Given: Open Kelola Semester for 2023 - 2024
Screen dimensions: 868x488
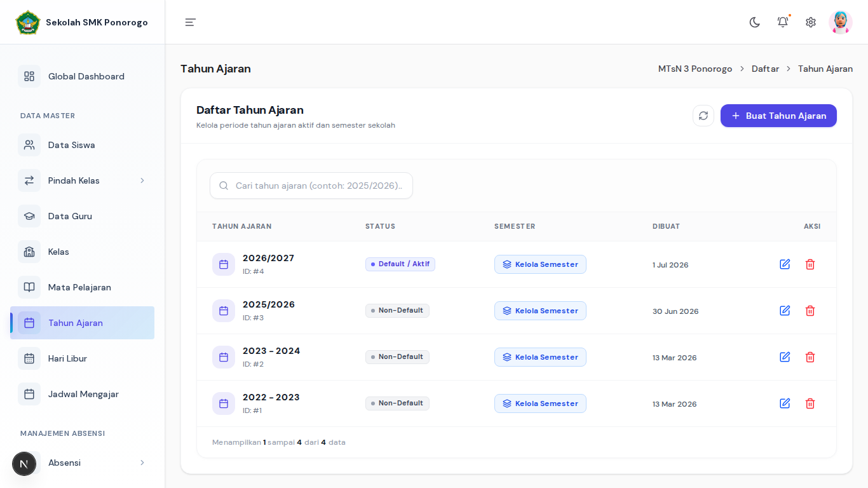Looking at the screenshot, I should pos(540,357).
